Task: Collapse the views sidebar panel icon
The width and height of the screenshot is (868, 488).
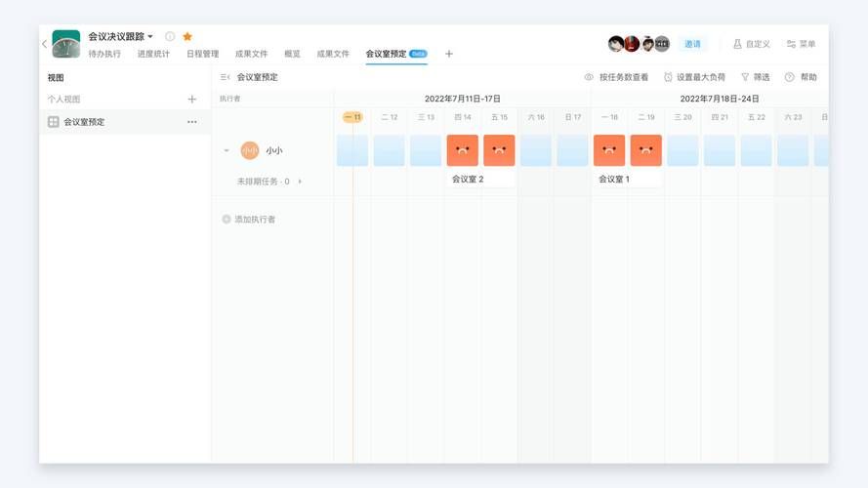Action: point(225,77)
